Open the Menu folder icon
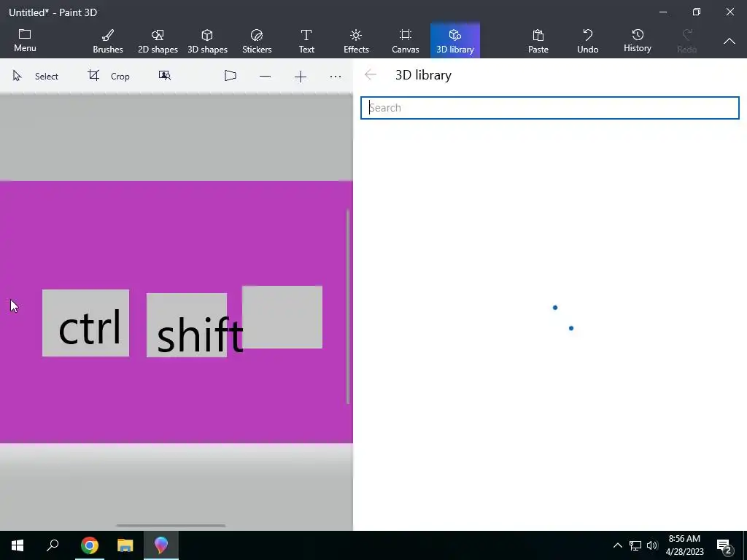The width and height of the screenshot is (747, 560). pyautogui.click(x=25, y=34)
